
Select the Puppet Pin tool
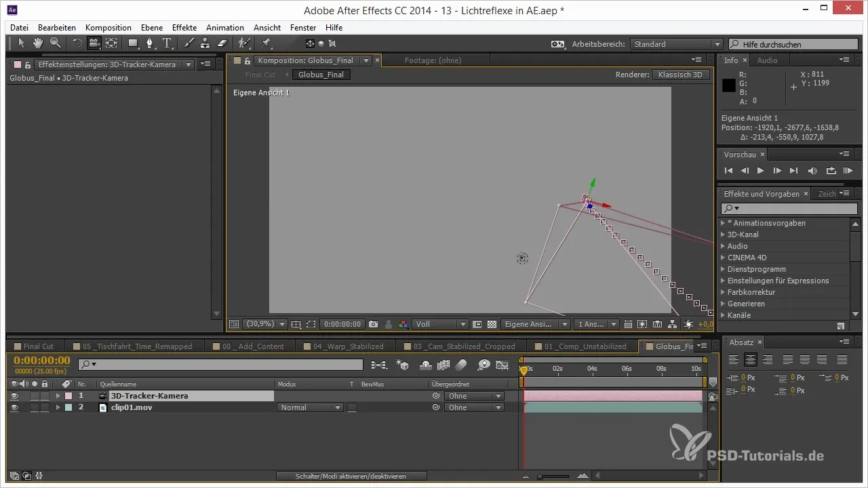point(267,43)
